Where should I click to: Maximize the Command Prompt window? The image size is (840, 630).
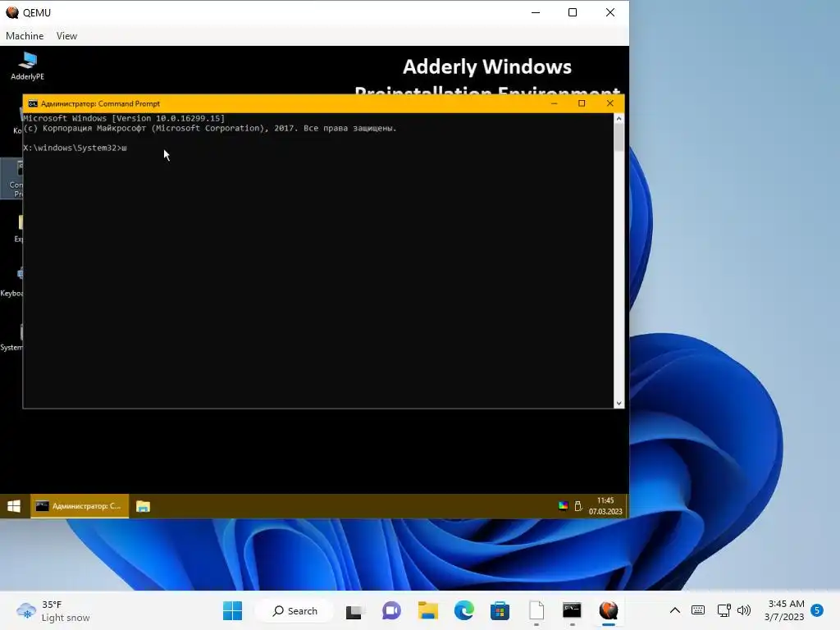coord(582,103)
